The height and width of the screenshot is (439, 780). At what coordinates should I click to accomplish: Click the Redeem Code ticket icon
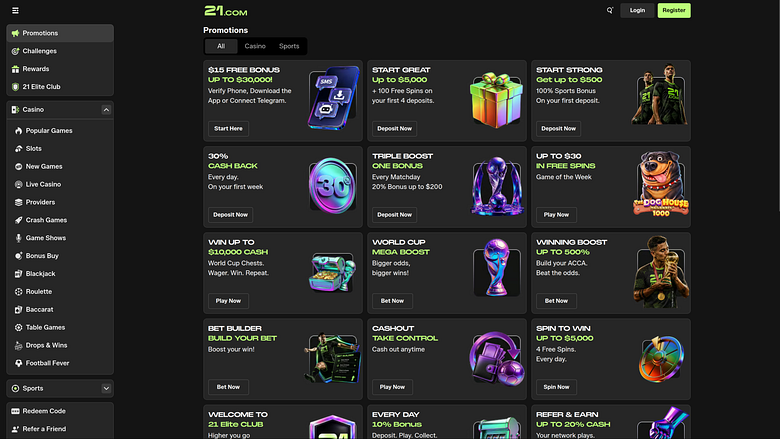(15, 411)
